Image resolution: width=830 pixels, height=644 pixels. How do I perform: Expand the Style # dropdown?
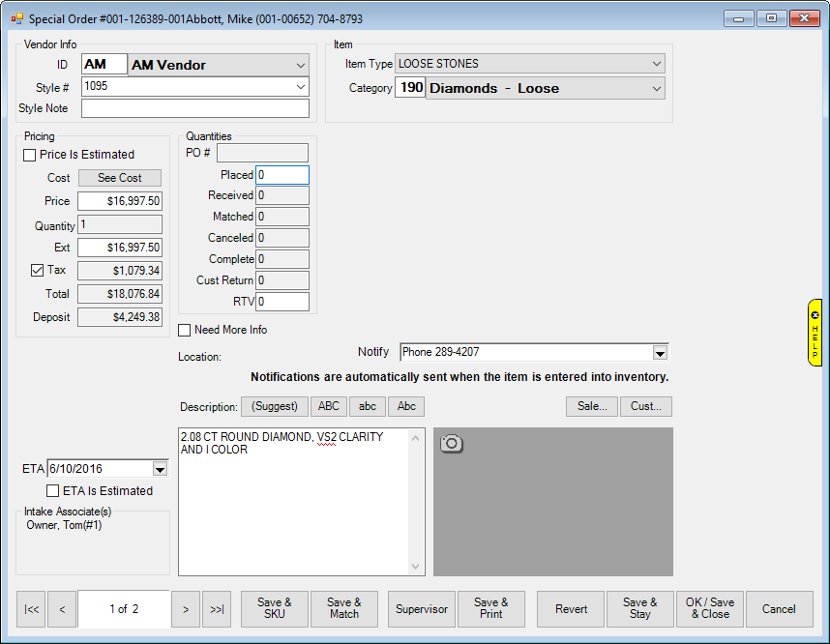(x=300, y=87)
